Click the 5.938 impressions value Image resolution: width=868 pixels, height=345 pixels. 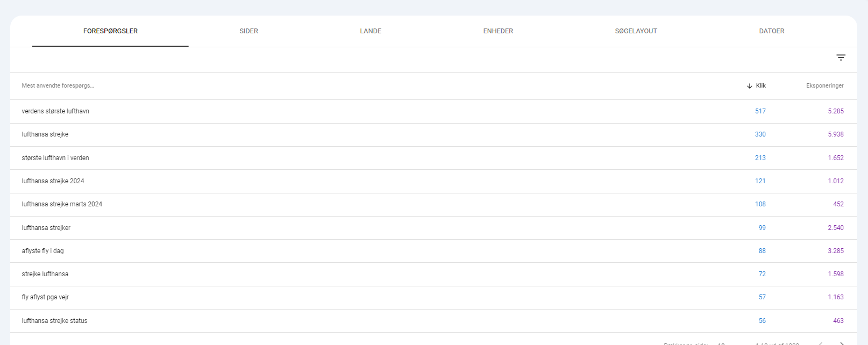coord(835,134)
